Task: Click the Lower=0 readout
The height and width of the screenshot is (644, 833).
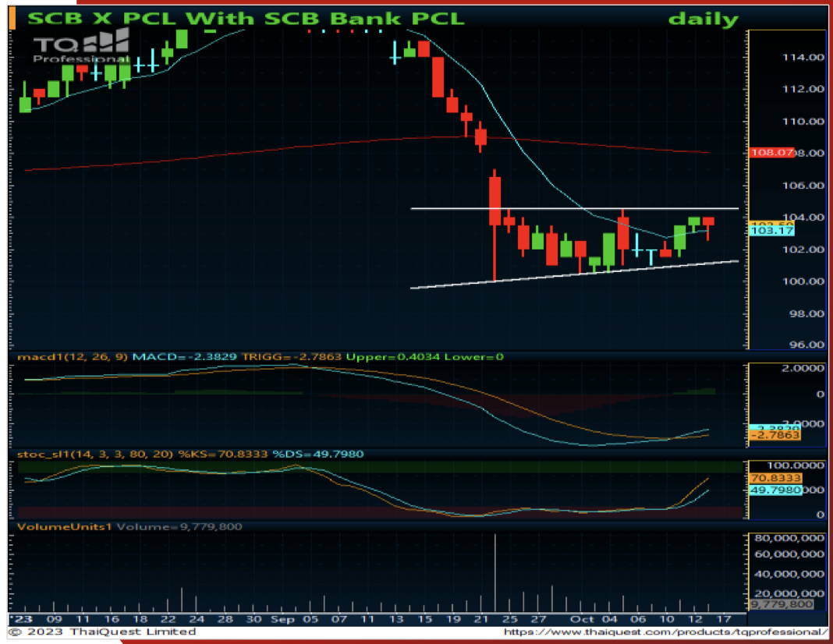Action: tap(474, 357)
